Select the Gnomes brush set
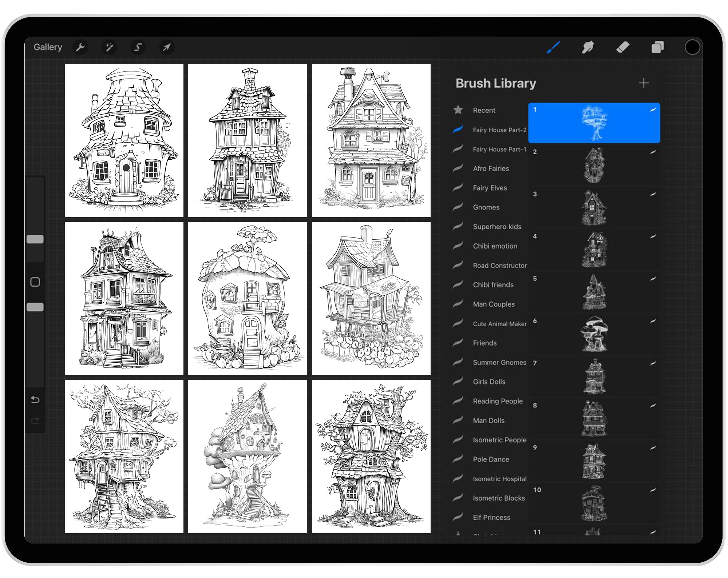Image resolution: width=728 pixels, height=578 pixels. (x=486, y=207)
